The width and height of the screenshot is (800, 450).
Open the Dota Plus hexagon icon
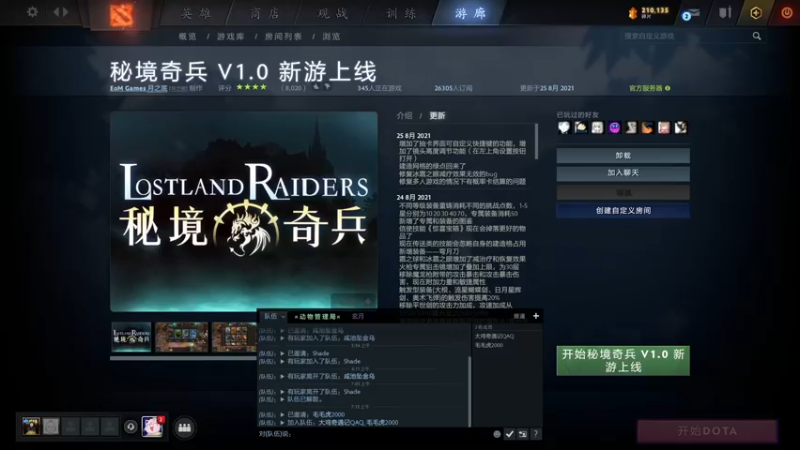tap(756, 12)
